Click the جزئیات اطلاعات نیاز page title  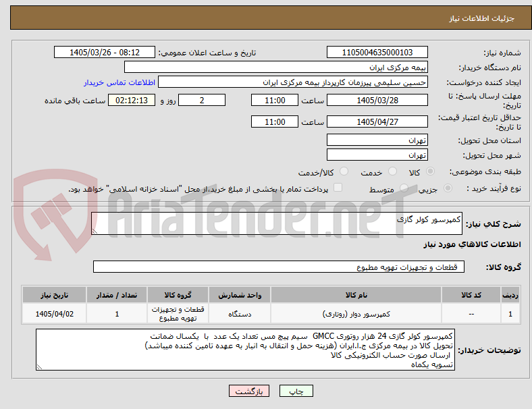[481, 18]
